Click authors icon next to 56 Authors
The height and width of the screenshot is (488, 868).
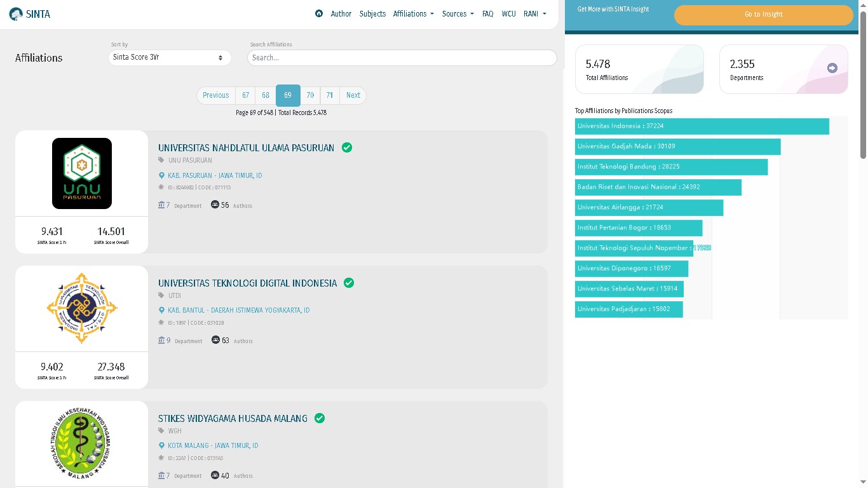215,205
